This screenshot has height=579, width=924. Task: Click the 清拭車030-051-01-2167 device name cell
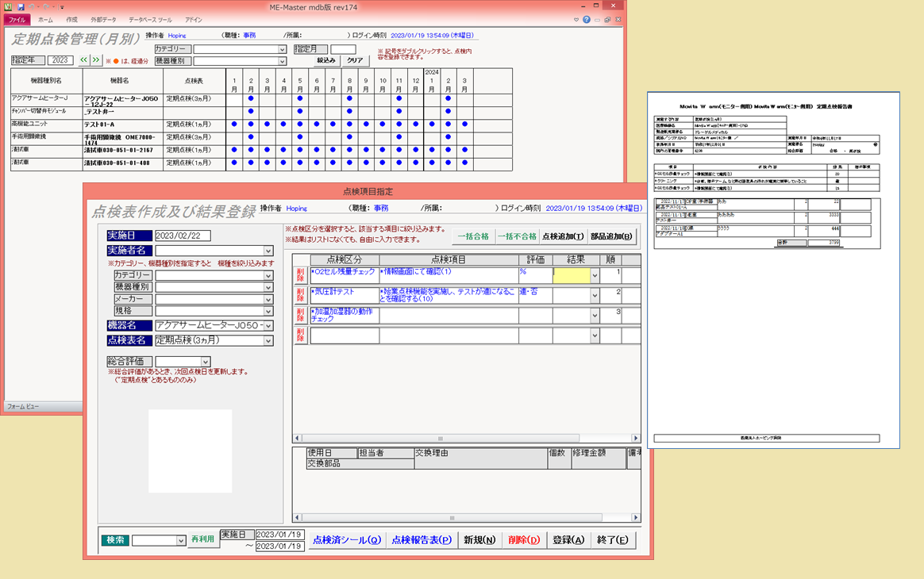click(x=122, y=150)
